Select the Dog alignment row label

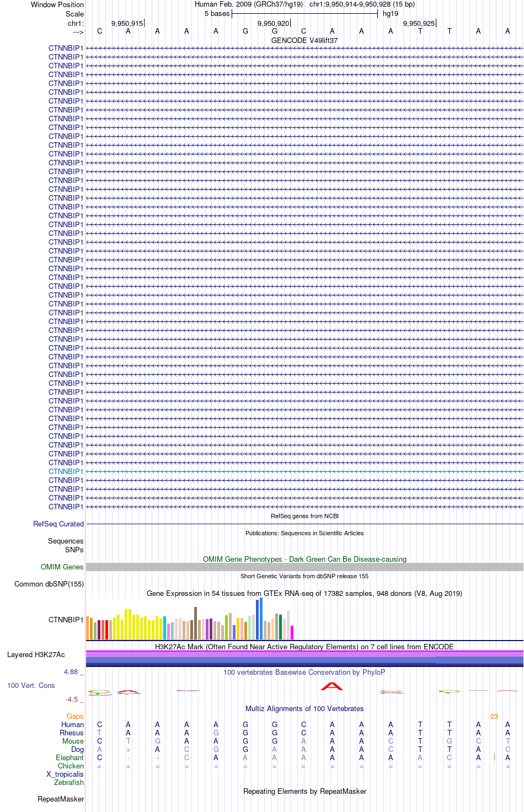click(78, 749)
